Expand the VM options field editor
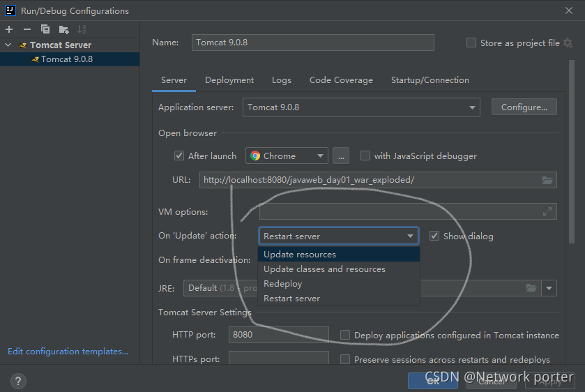The image size is (585, 392). pos(547,211)
